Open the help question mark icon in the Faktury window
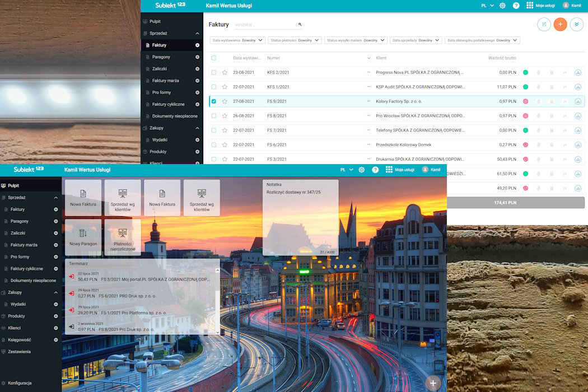 (x=516, y=6)
